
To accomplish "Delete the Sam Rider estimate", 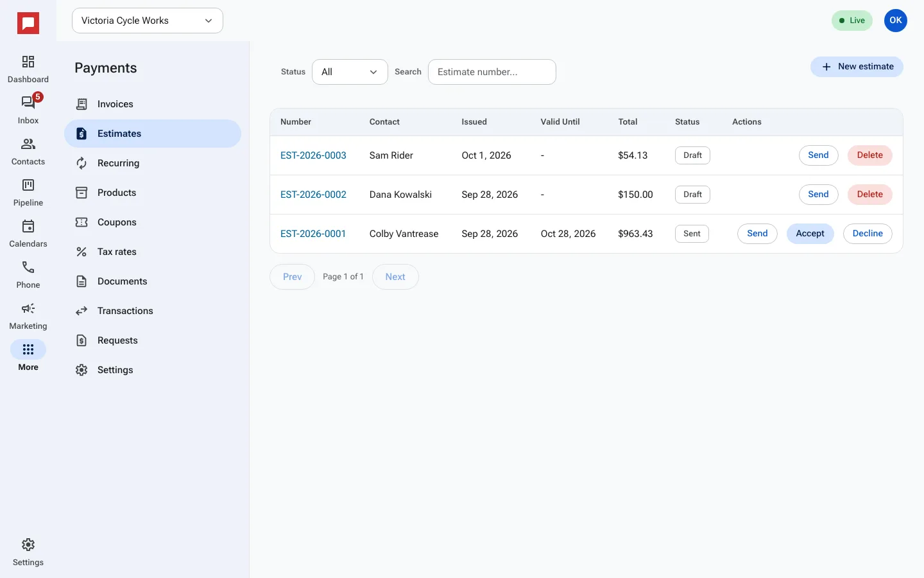I will pyautogui.click(x=869, y=155).
